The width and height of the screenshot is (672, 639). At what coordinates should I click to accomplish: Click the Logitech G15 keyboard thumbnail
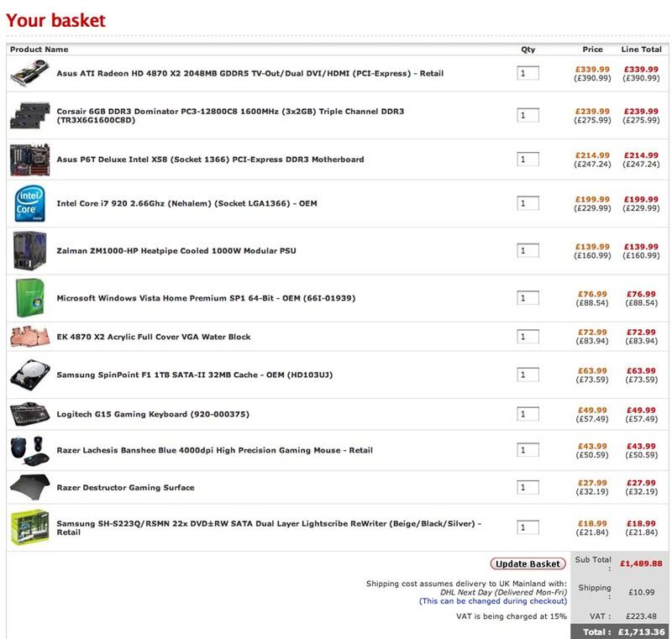click(30, 414)
